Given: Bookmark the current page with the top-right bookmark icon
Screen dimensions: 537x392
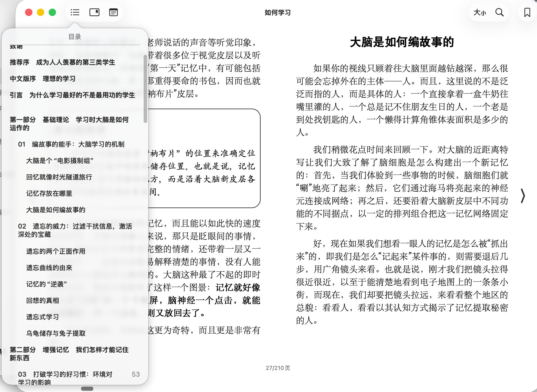Looking at the screenshot, I should coord(527,12).
